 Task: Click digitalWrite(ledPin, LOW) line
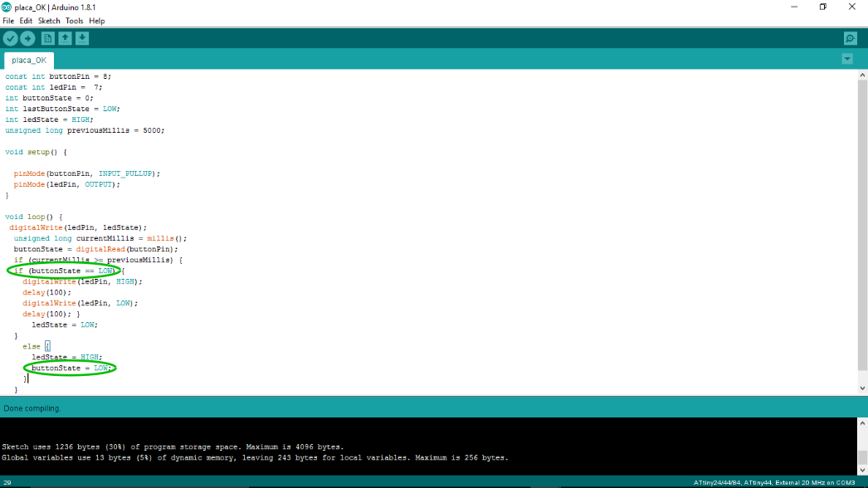80,304
